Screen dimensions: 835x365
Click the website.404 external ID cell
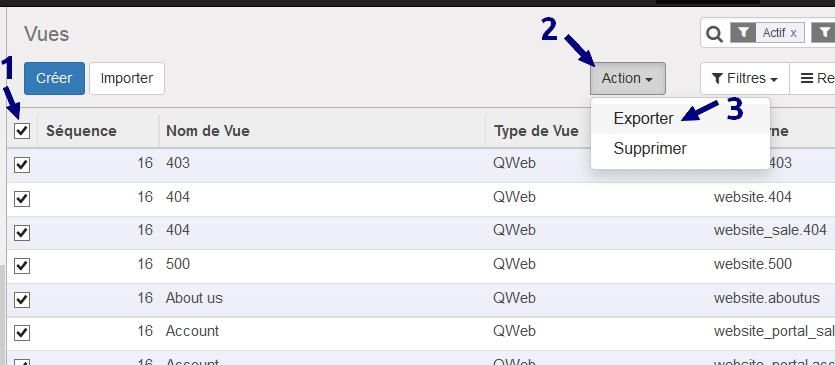[x=752, y=197]
